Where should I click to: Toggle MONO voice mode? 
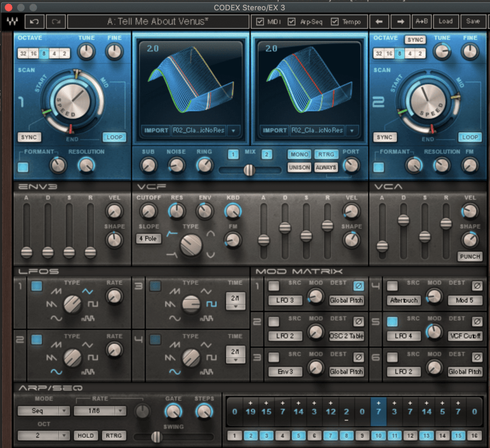[299, 154]
